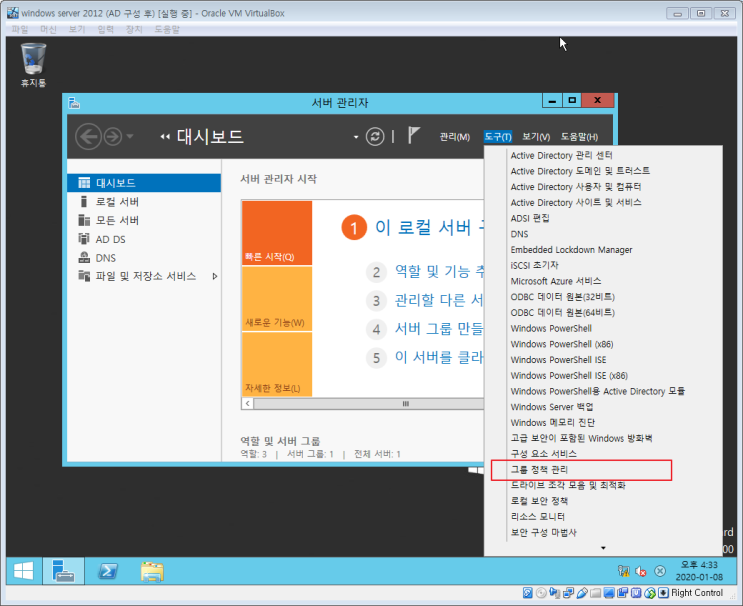Click step 1 이 로컬 서버 link
Screen dimensions: 743x606
[429, 227]
